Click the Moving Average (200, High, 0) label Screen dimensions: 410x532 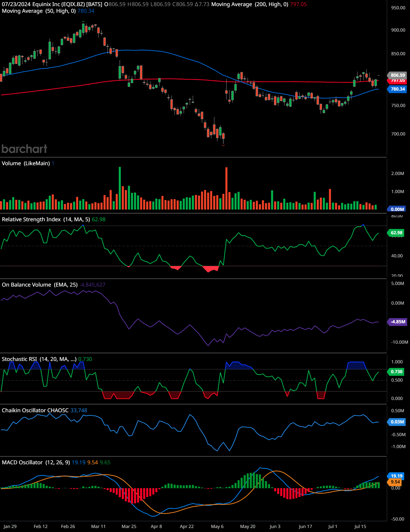pos(250,4)
